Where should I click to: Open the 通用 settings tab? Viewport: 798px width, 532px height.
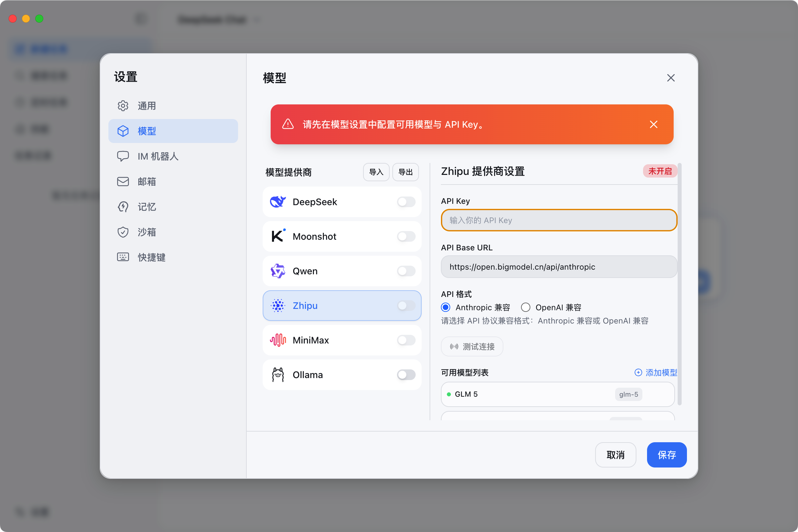click(x=147, y=106)
